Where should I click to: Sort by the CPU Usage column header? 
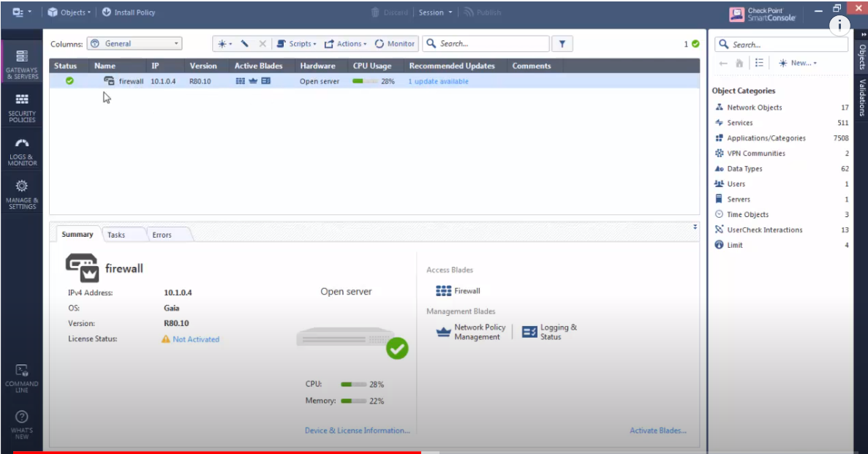[x=372, y=66]
